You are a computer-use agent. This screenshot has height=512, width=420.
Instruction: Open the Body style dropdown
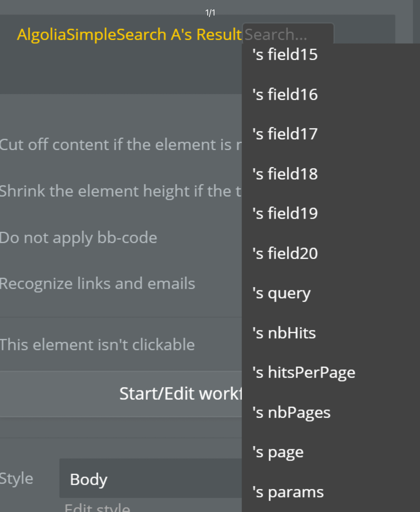[150, 478]
